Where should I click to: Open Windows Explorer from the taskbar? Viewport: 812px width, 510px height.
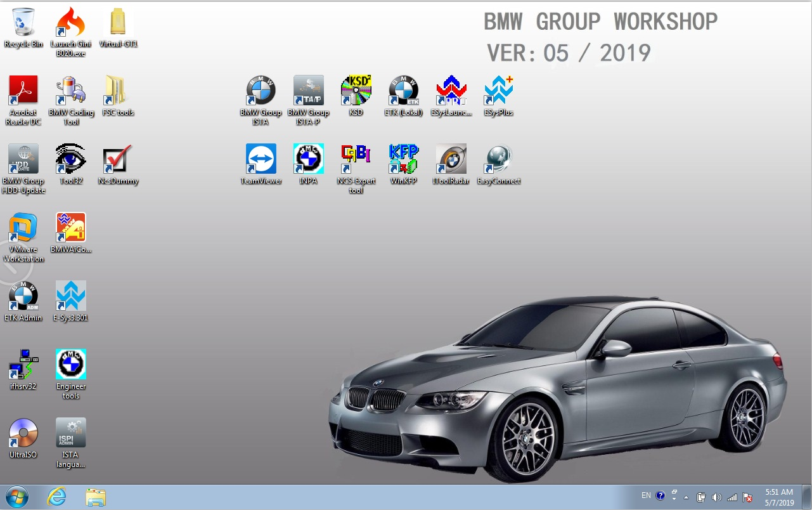click(x=96, y=497)
